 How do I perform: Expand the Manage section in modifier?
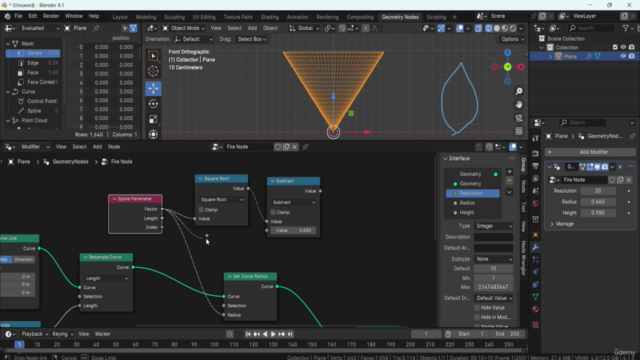[x=562, y=224]
